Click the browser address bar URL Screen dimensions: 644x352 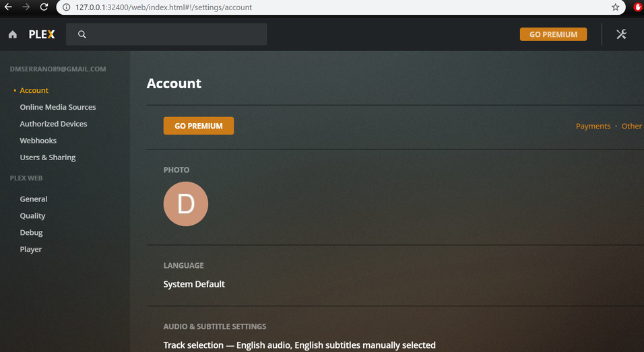[164, 7]
